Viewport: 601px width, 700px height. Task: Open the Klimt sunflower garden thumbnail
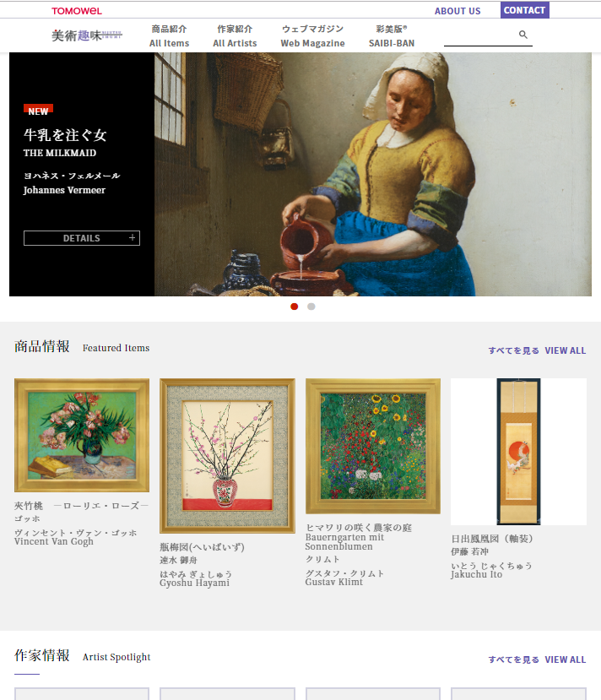(373, 446)
